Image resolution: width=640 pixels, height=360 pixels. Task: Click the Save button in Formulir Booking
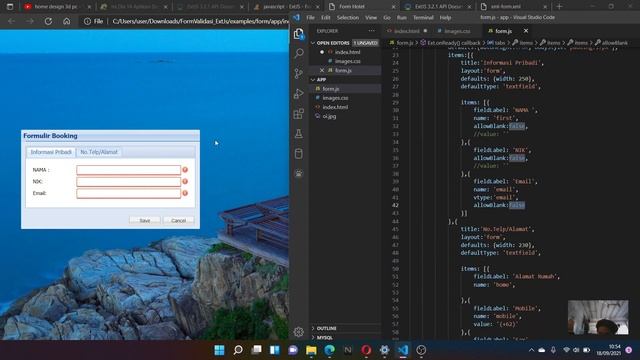[144, 220]
